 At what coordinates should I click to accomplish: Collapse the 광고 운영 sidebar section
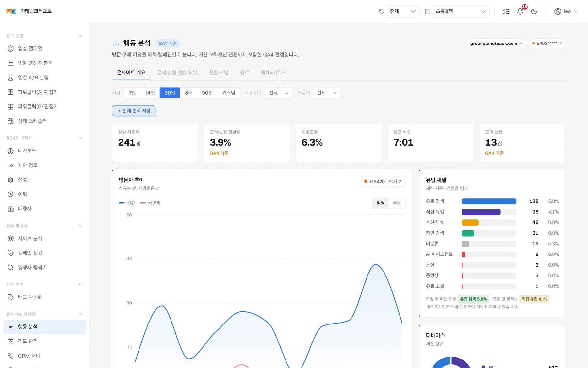[x=80, y=36]
